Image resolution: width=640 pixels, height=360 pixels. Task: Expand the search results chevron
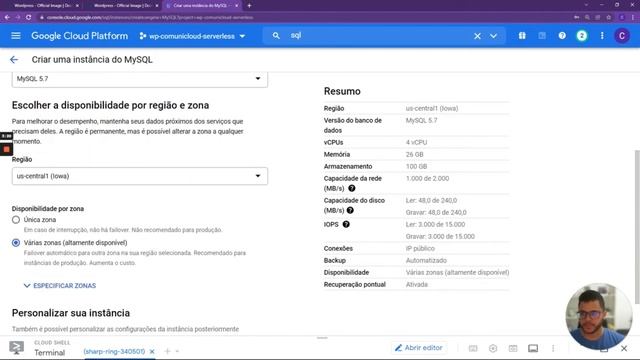pos(493,36)
